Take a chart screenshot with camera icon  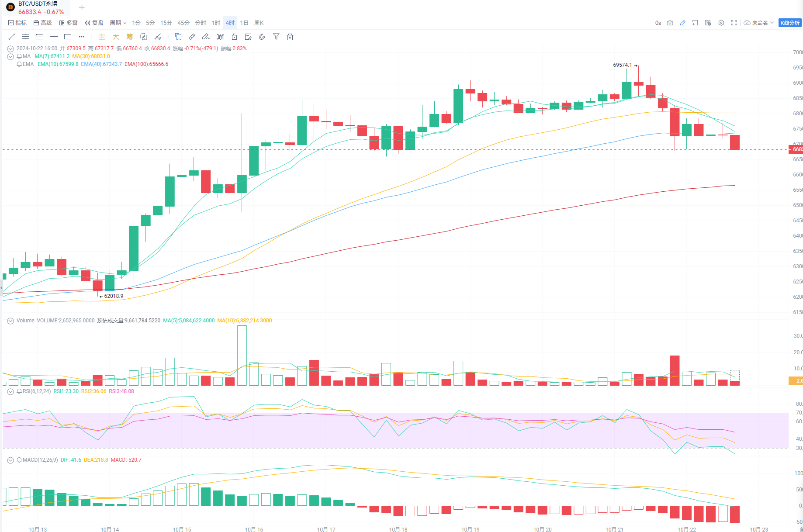point(670,23)
